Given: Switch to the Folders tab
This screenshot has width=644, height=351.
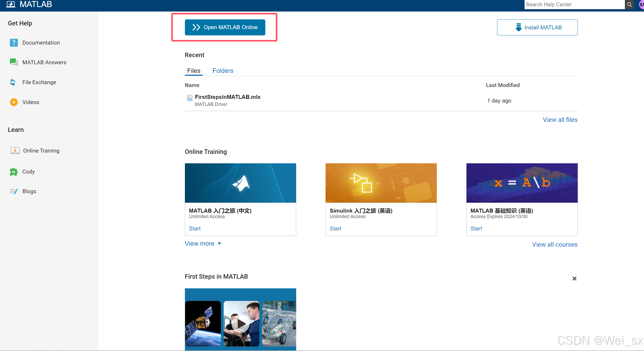Looking at the screenshot, I should (223, 71).
